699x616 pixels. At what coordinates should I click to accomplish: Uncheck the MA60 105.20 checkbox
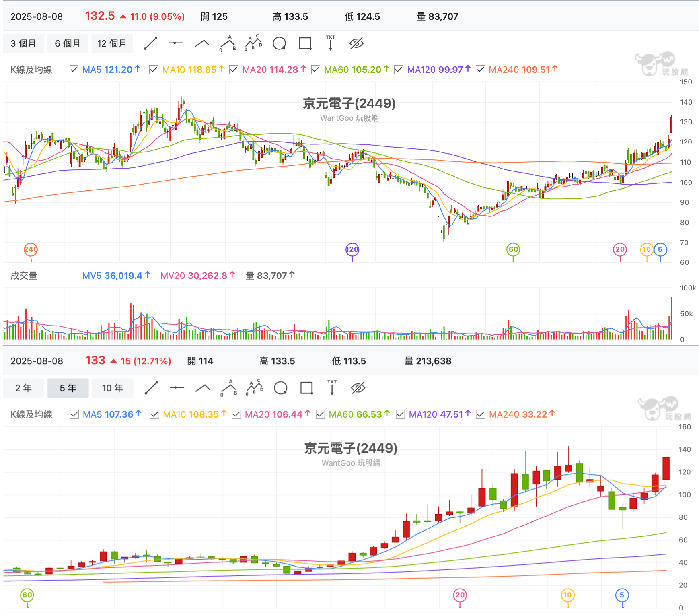[316, 70]
